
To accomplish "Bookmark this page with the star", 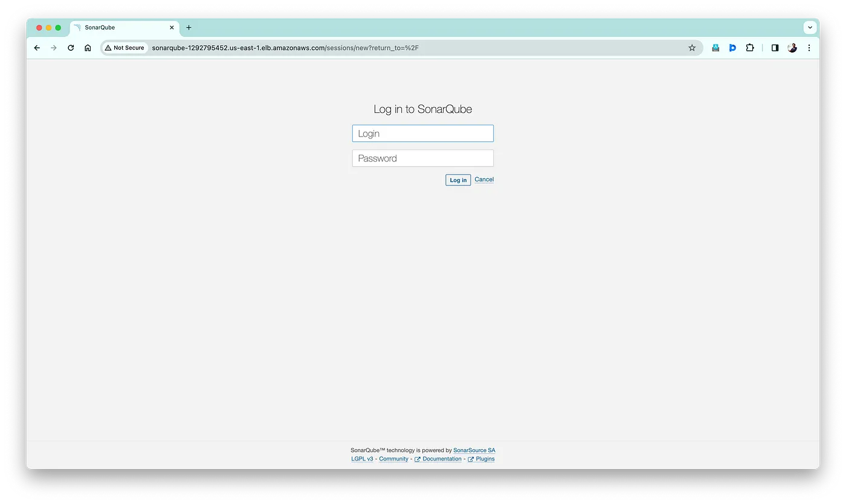I will point(691,47).
